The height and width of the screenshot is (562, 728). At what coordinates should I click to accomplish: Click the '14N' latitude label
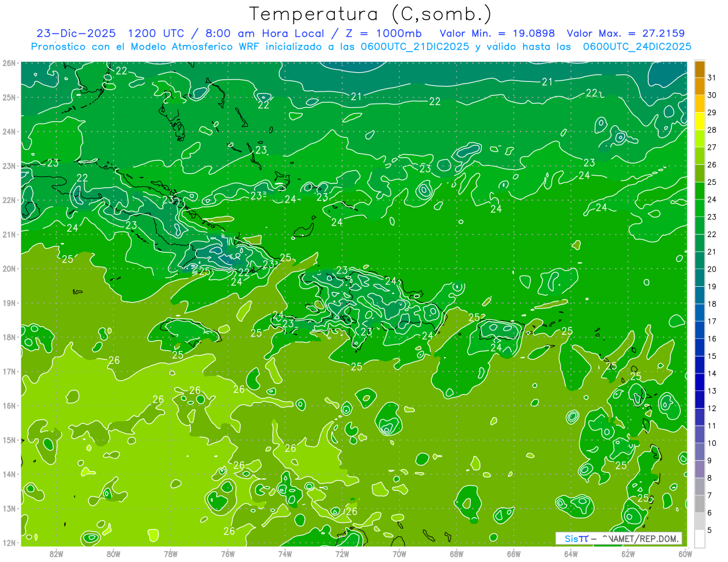coord(8,474)
